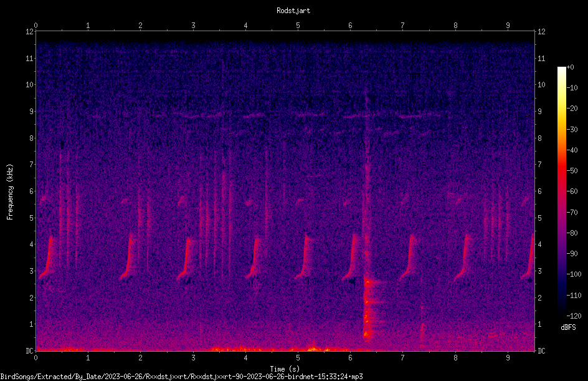Click the "4" tick on the bottom time axis

(x=245, y=358)
